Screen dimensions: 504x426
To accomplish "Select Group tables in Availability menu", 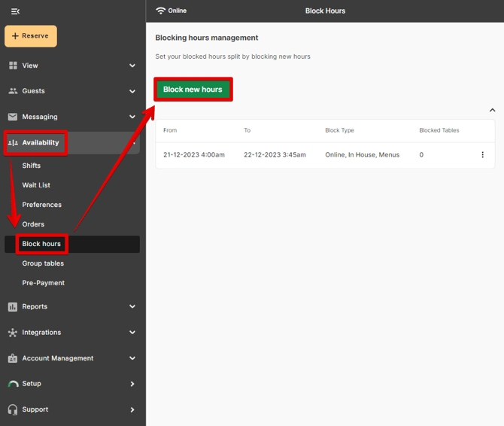I will coord(43,263).
